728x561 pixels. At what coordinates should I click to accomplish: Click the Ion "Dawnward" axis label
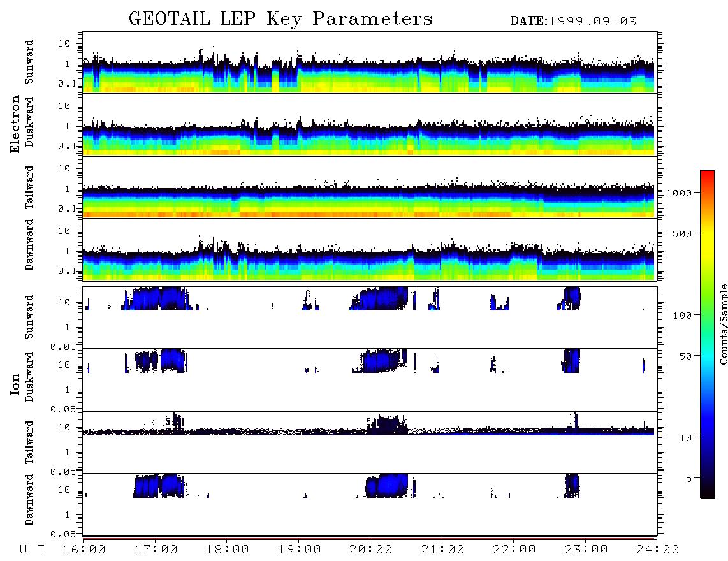(29, 500)
